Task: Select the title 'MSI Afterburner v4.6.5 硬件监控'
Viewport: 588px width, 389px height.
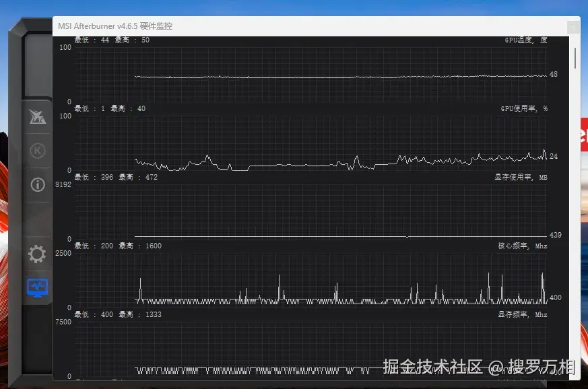Action: pos(115,26)
